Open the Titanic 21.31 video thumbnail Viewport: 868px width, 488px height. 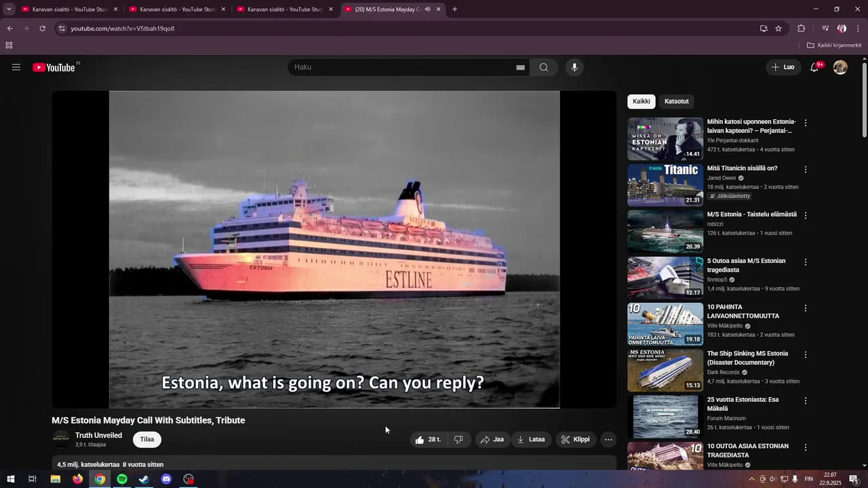pos(665,185)
